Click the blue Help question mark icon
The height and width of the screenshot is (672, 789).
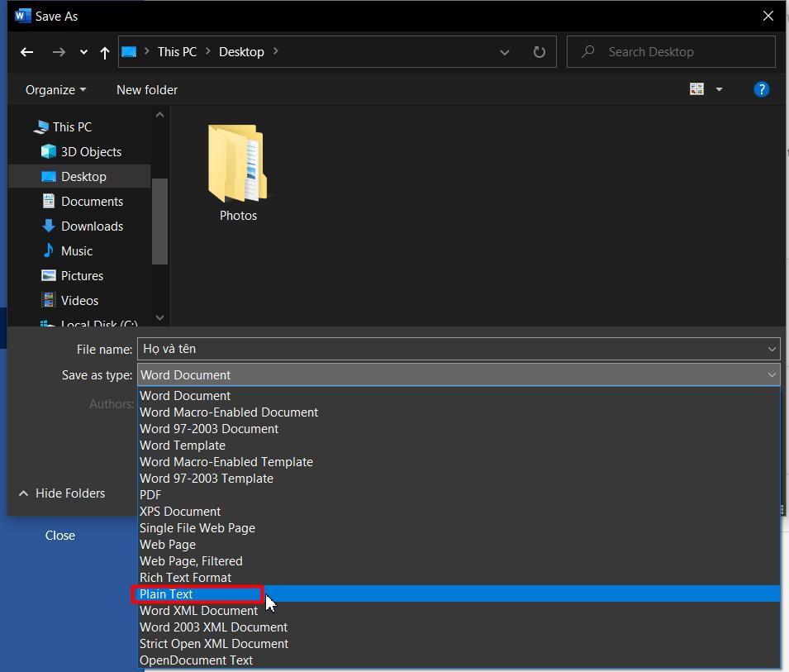tap(761, 89)
